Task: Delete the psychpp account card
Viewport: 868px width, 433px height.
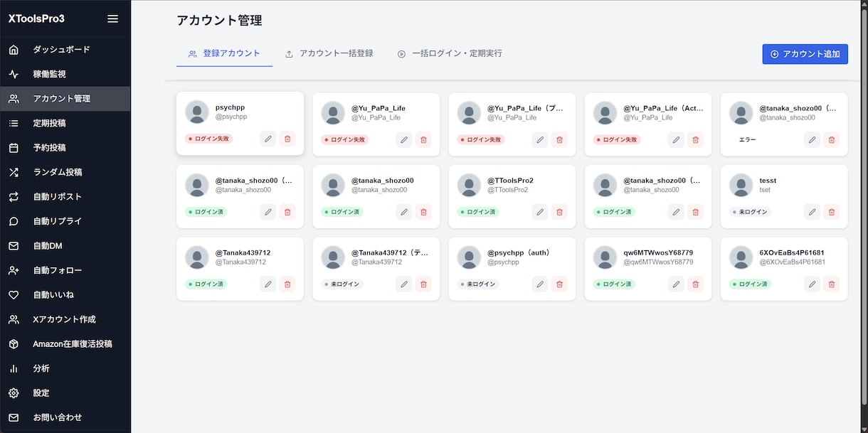Action: tap(287, 139)
